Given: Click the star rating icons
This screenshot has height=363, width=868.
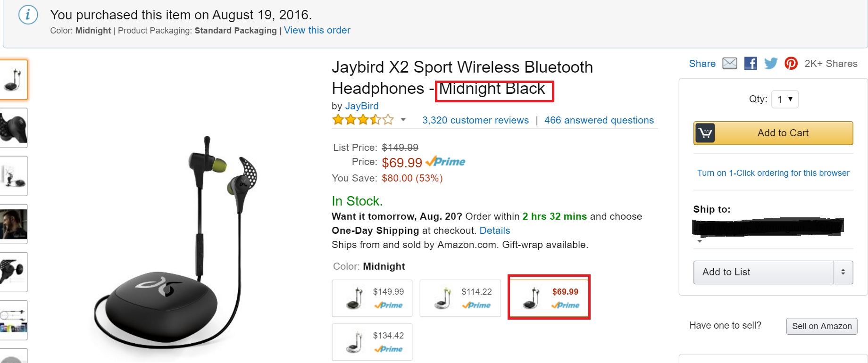Looking at the screenshot, I should [x=363, y=120].
